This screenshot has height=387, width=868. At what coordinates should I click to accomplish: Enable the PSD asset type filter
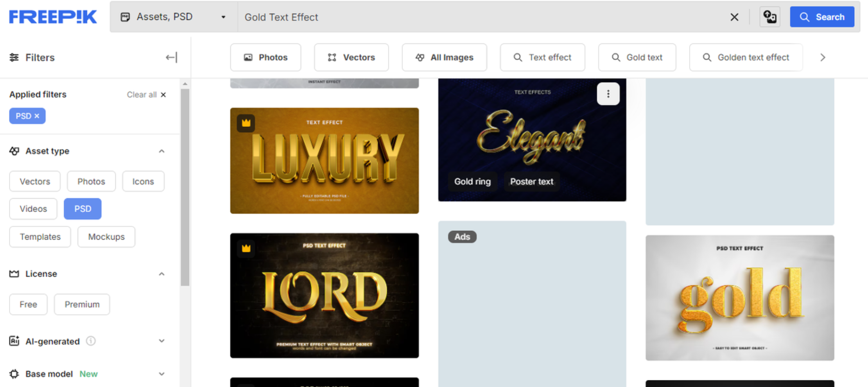pos(82,209)
